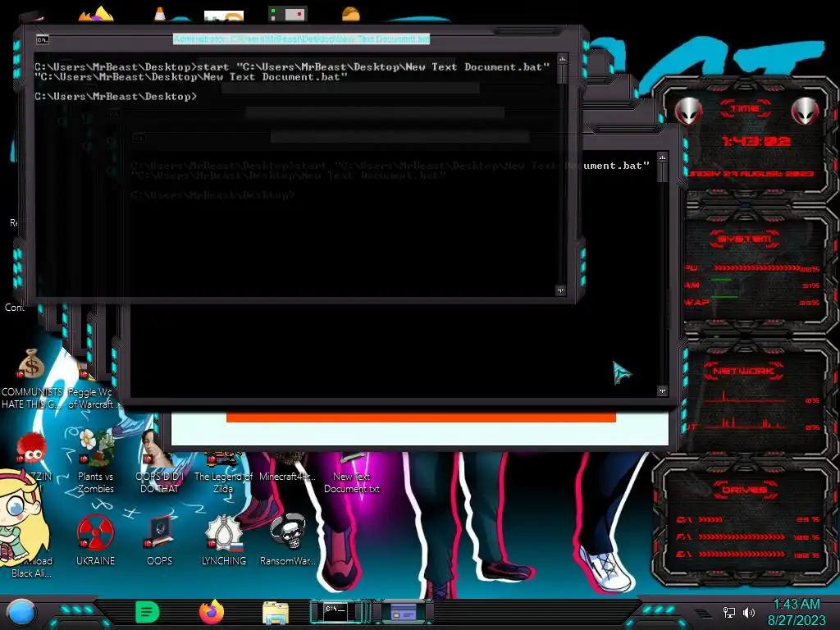This screenshot has width=840, height=630.
Task: Select the RansomWar... skull icon
Action: click(288, 532)
